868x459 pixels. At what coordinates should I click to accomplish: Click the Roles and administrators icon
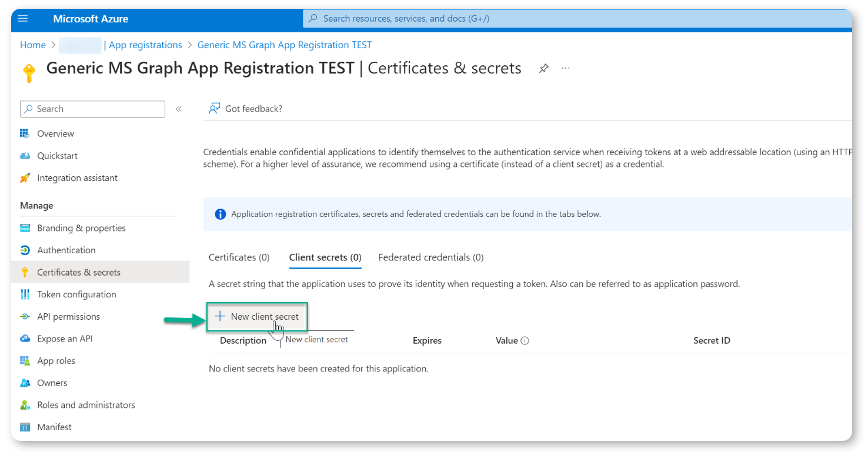[25, 405]
